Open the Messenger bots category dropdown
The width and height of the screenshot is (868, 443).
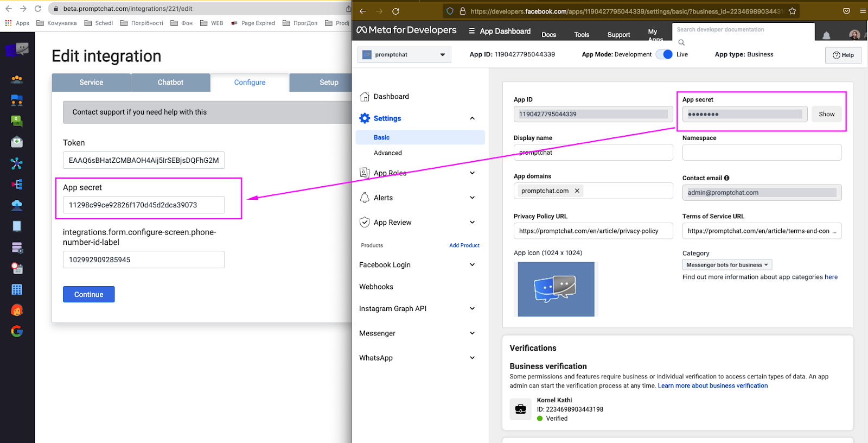[727, 265]
